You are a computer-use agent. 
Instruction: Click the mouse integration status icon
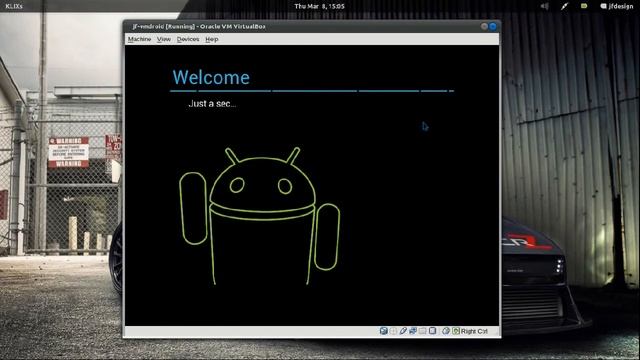[446, 331]
